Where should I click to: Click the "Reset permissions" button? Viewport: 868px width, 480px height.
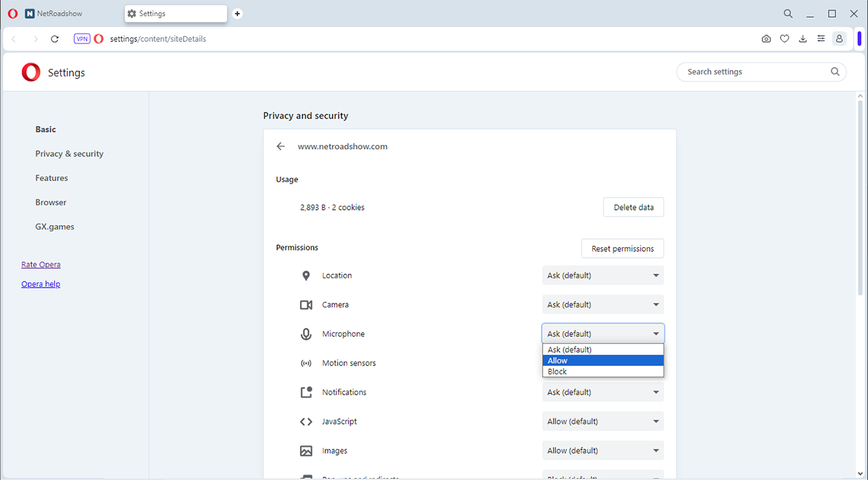pos(622,248)
